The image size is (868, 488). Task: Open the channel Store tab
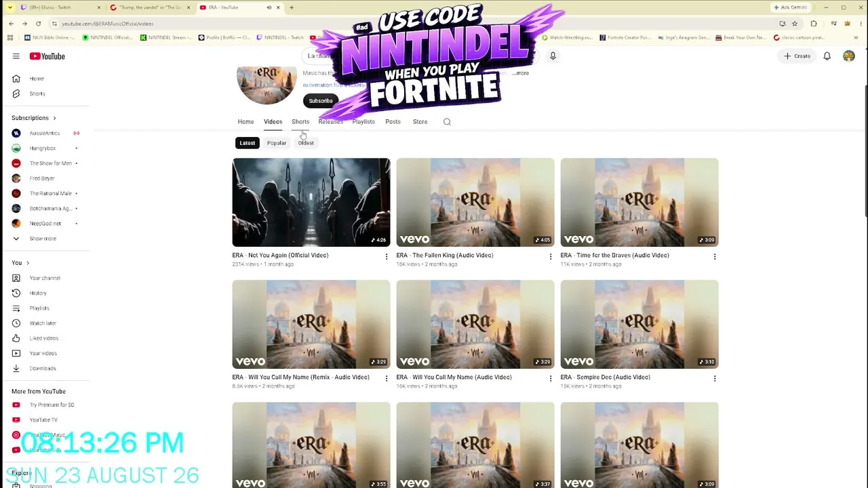coord(420,122)
